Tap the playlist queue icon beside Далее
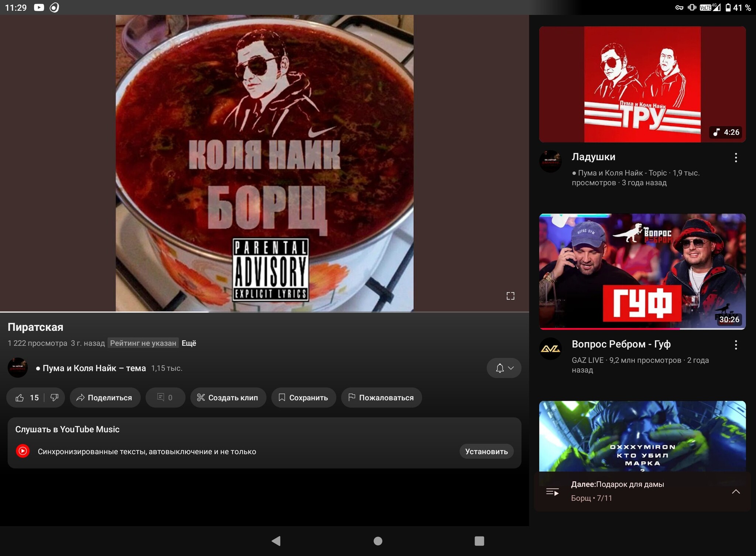The height and width of the screenshot is (556, 756). point(552,492)
